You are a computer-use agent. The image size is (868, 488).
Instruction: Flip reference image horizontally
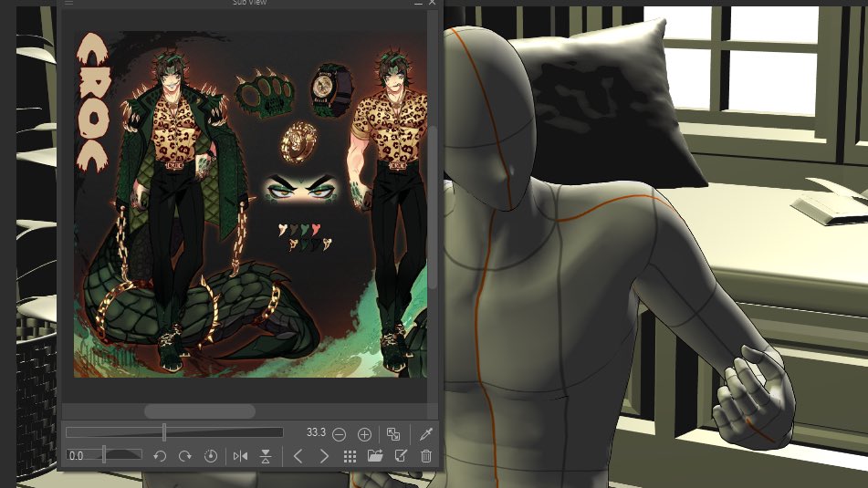240,456
